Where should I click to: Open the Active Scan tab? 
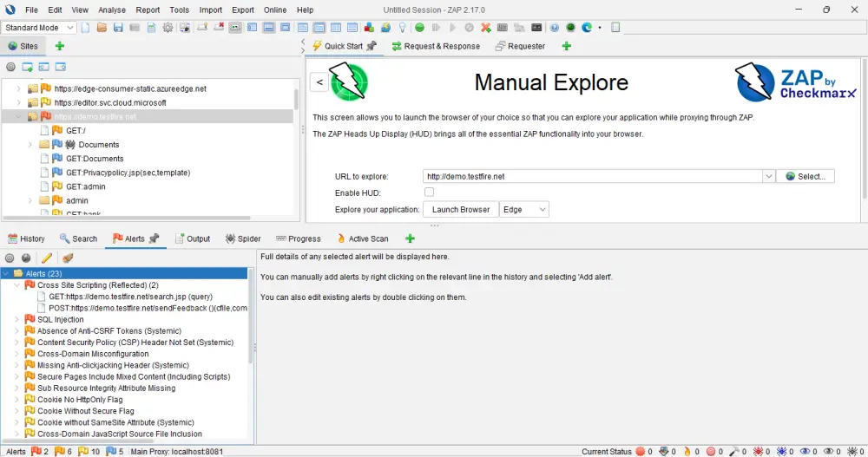tap(362, 238)
